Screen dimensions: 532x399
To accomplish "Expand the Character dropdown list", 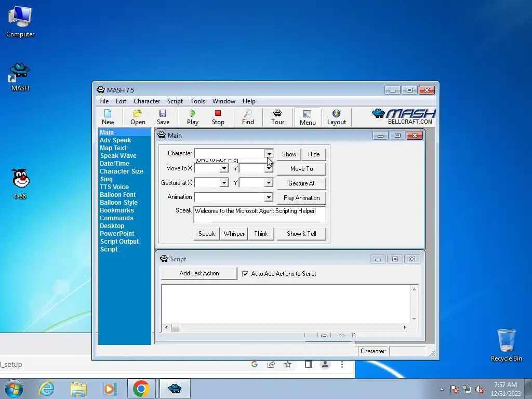I will coord(269,154).
